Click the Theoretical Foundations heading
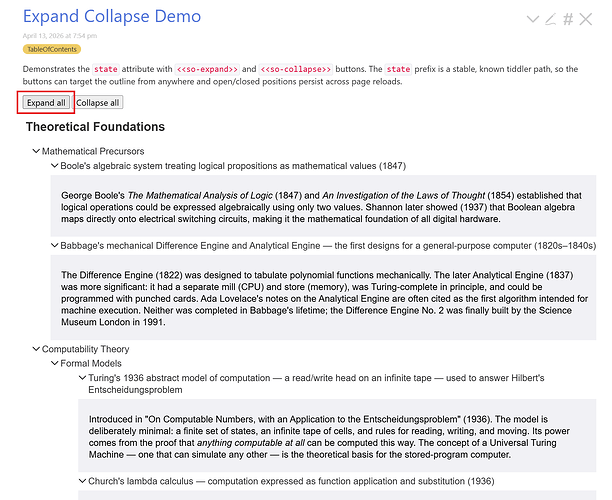 [95, 127]
